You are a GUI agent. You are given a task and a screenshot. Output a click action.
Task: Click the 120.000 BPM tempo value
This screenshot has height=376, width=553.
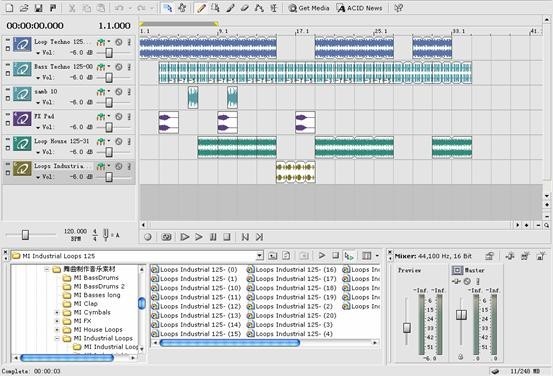click(75, 231)
